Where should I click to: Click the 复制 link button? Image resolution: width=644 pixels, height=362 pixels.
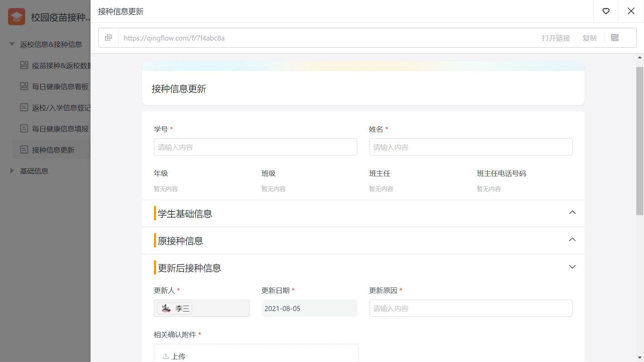point(589,38)
